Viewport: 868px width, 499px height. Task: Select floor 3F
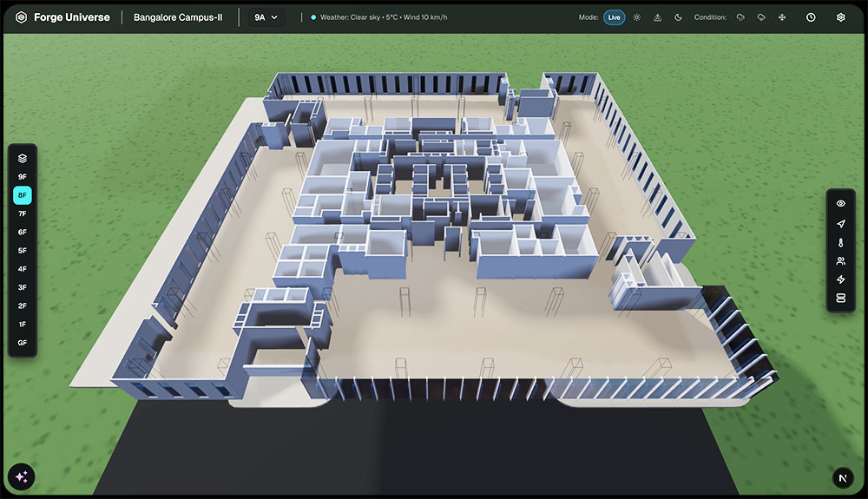[x=23, y=287]
